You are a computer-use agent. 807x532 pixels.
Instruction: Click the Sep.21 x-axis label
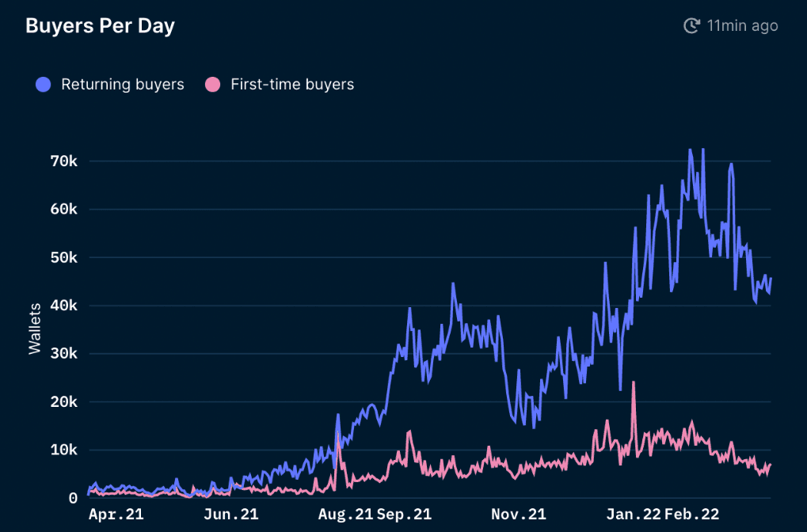(404, 515)
